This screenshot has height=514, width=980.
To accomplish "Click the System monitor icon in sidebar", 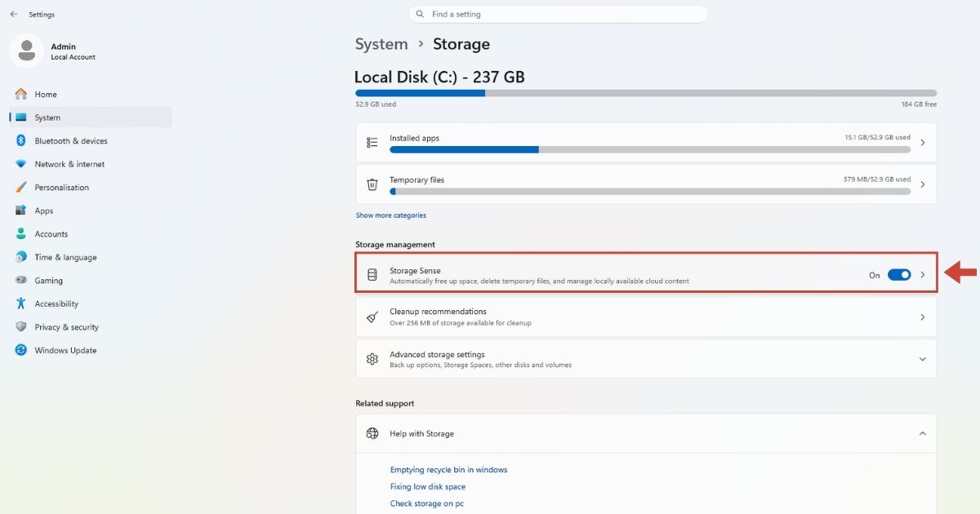I will click(20, 117).
